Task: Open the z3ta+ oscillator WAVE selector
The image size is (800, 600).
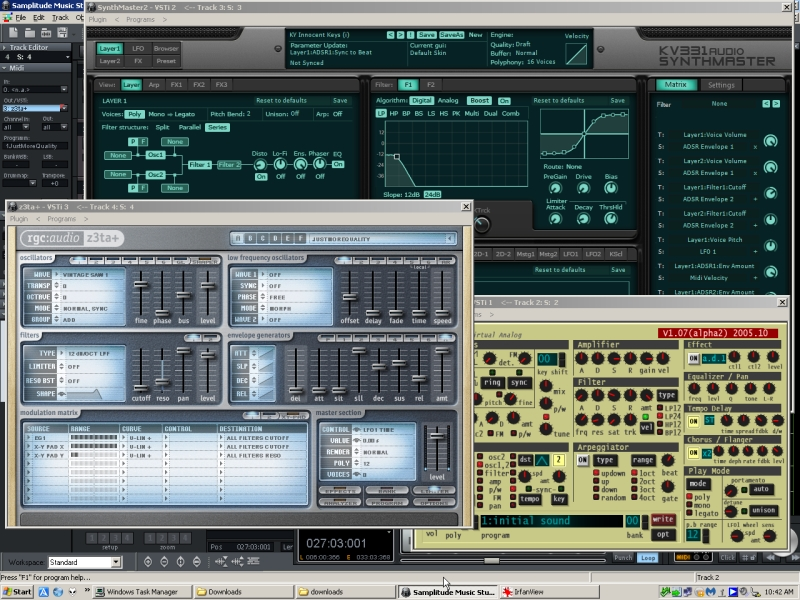Action: point(92,273)
